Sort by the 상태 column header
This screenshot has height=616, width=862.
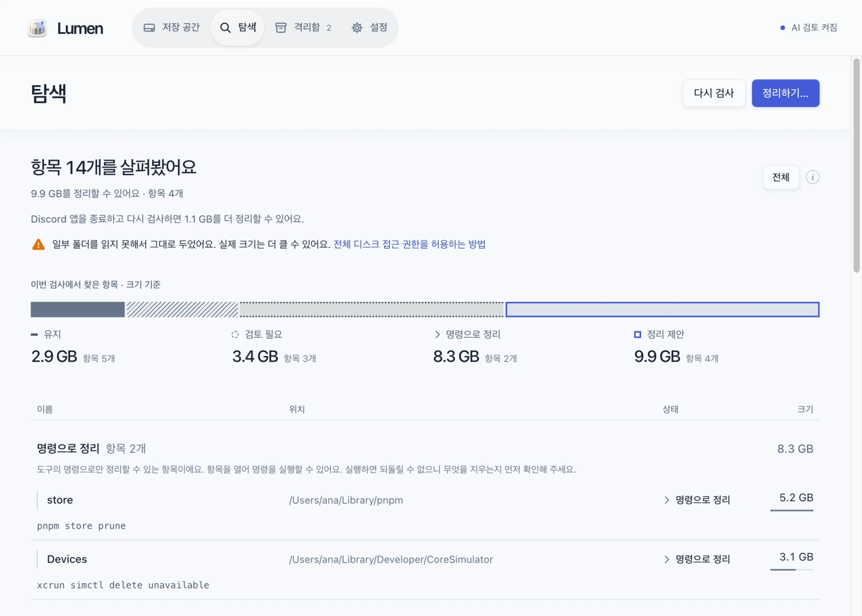671,410
